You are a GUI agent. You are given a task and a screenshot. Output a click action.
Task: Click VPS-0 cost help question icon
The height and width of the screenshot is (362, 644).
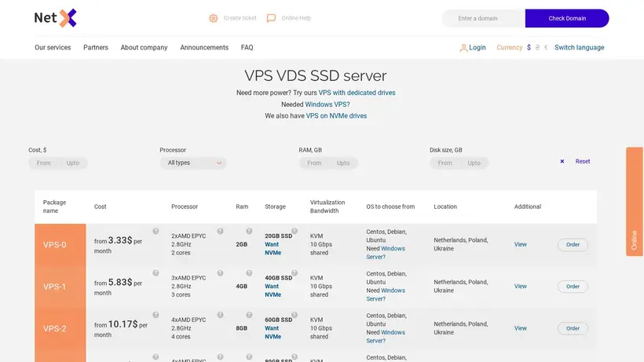[156, 231]
